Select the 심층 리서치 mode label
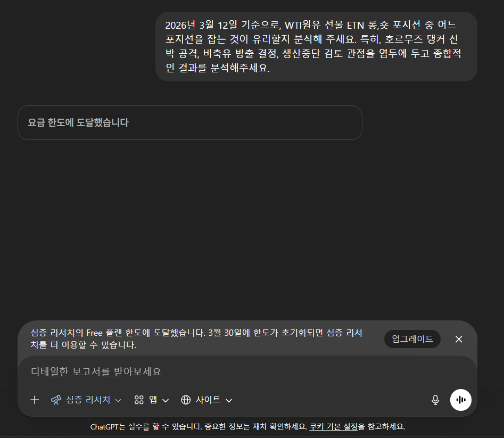 pyautogui.click(x=88, y=400)
